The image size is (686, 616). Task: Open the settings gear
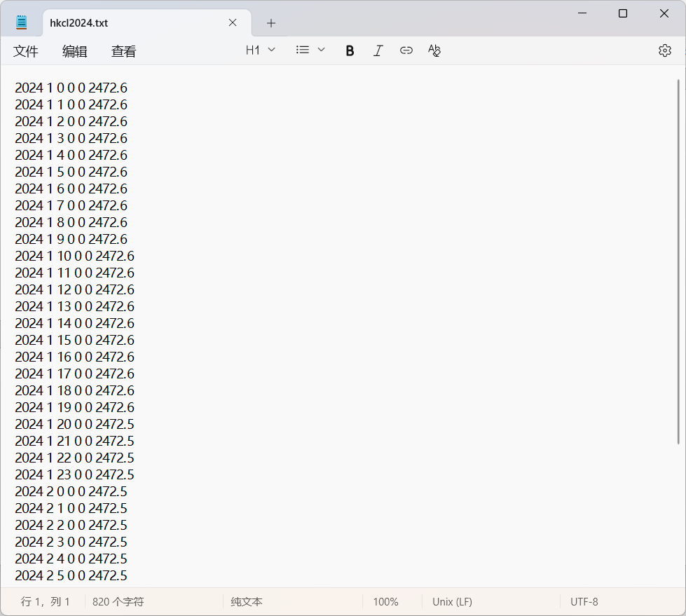click(664, 50)
